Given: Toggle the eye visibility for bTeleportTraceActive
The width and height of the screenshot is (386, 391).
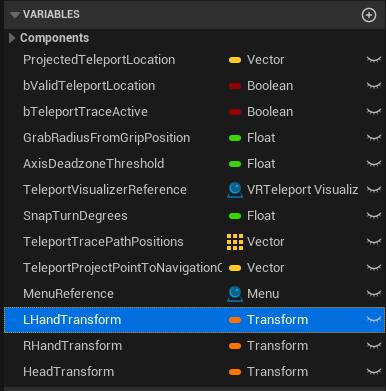Looking at the screenshot, I should [x=374, y=112].
